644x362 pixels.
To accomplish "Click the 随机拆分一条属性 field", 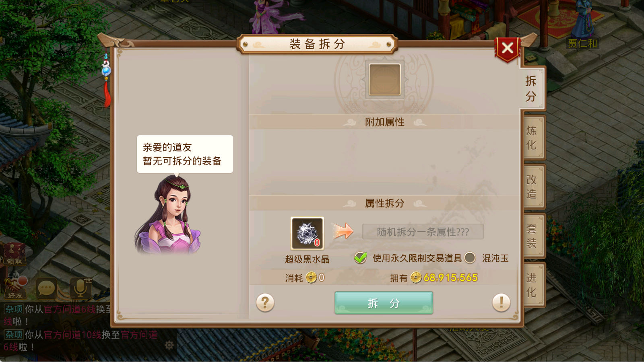I will click(x=423, y=232).
